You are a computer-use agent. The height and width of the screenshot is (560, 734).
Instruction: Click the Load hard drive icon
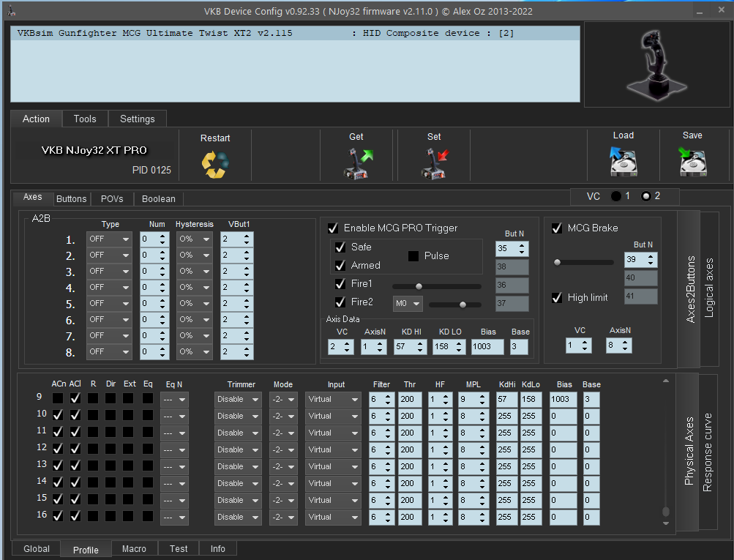click(623, 161)
